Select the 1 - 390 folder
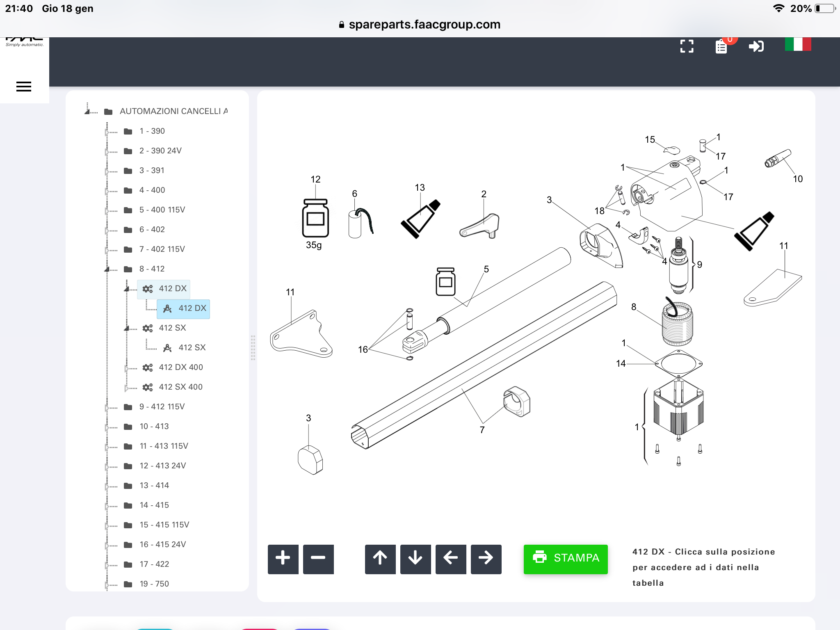The width and height of the screenshot is (840, 630). click(x=152, y=131)
